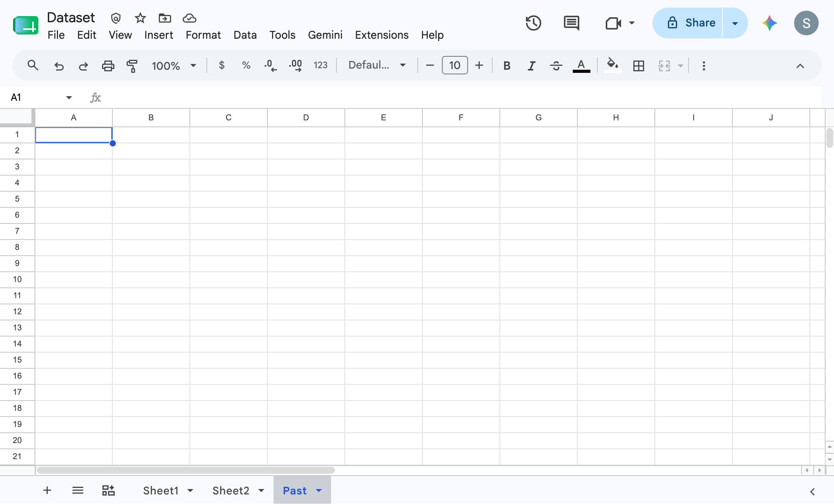Search the menus magnifier icon
834x504 pixels.
(33, 66)
